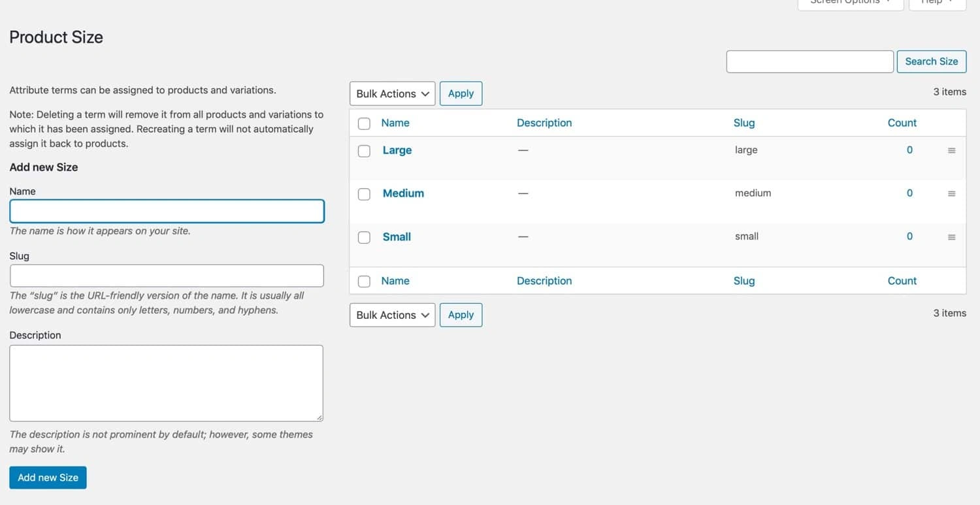Sort the table by Count column
The image size is (980, 505).
(x=902, y=123)
